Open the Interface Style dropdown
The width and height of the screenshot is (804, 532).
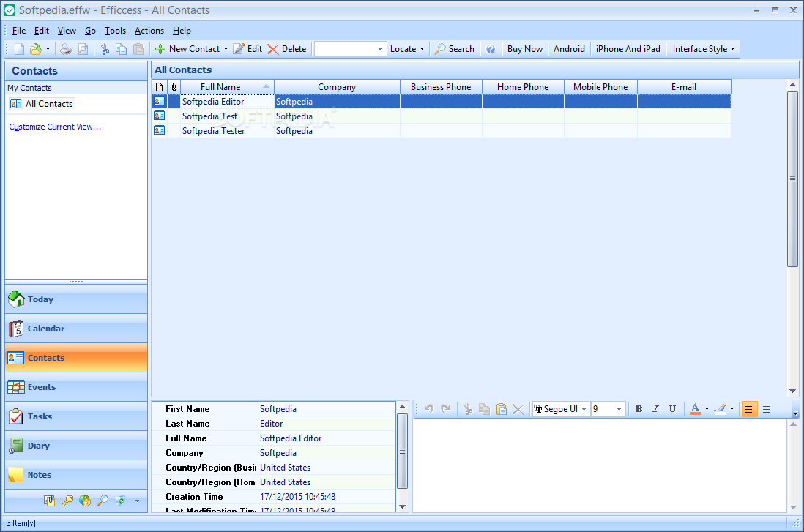704,49
